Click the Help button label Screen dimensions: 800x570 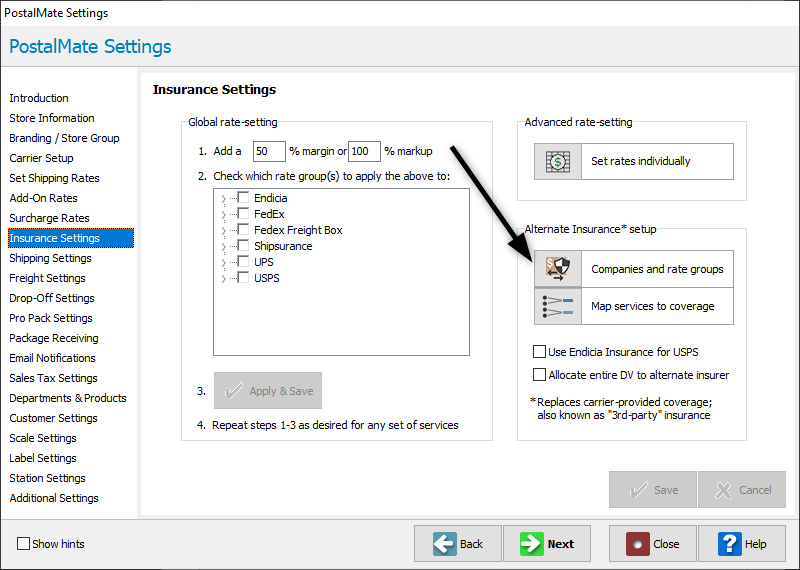click(756, 544)
